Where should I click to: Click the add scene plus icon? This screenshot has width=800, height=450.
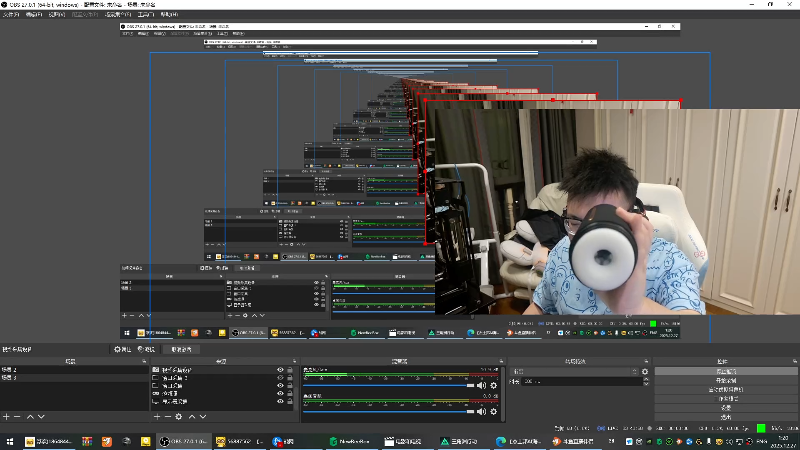[x=6, y=416]
